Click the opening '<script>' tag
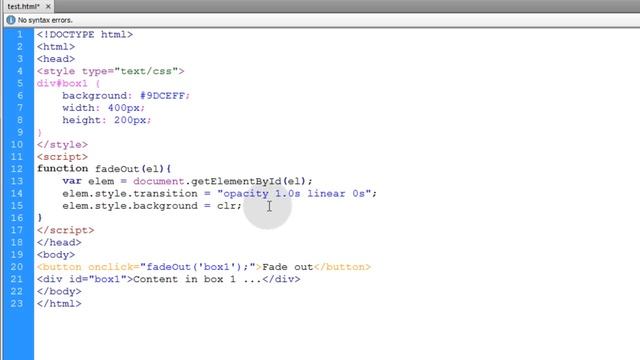 62,157
